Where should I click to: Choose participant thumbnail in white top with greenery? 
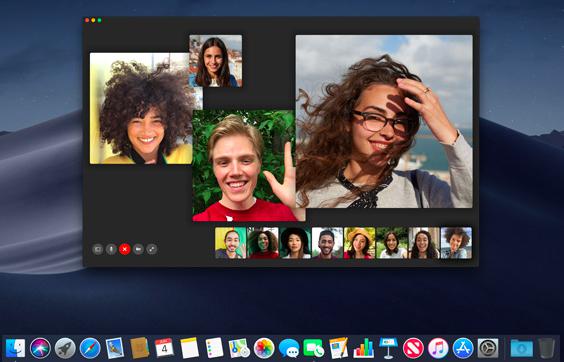click(x=392, y=243)
